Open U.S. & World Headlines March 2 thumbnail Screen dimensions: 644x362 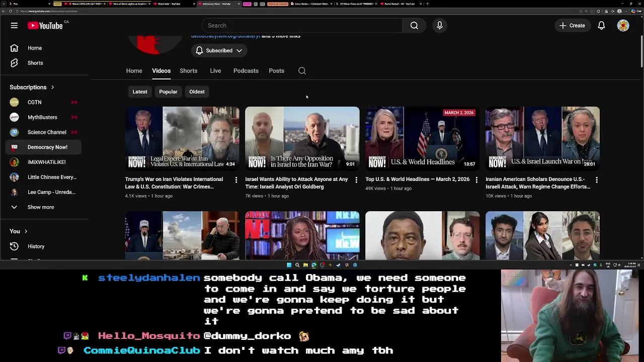[423, 138]
